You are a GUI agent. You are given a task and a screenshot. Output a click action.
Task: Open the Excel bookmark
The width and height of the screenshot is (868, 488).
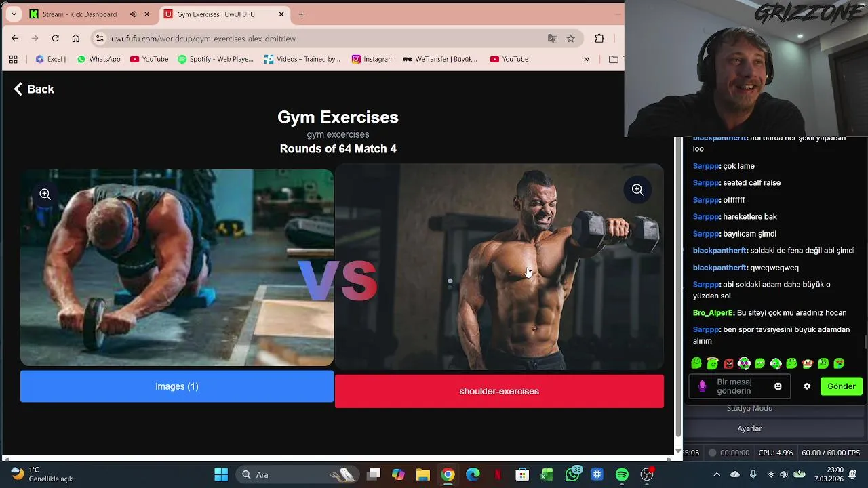point(50,59)
